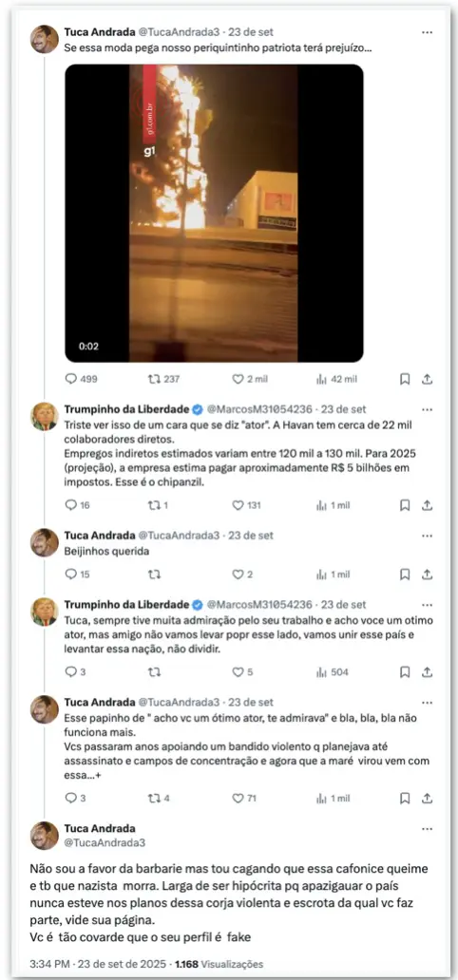Like the Trumpinho reply with 131 hearts
This screenshot has width=458, height=980.
click(x=238, y=505)
